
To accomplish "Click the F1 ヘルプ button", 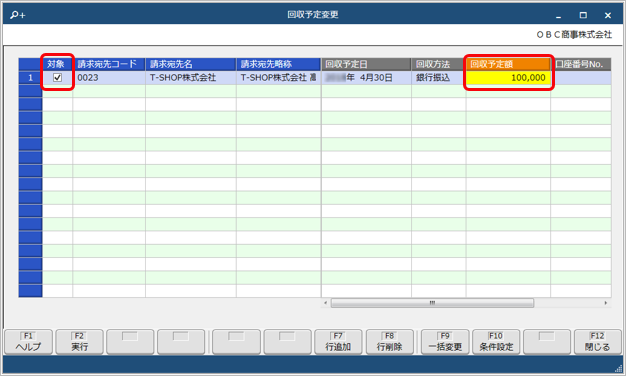I will [x=28, y=342].
